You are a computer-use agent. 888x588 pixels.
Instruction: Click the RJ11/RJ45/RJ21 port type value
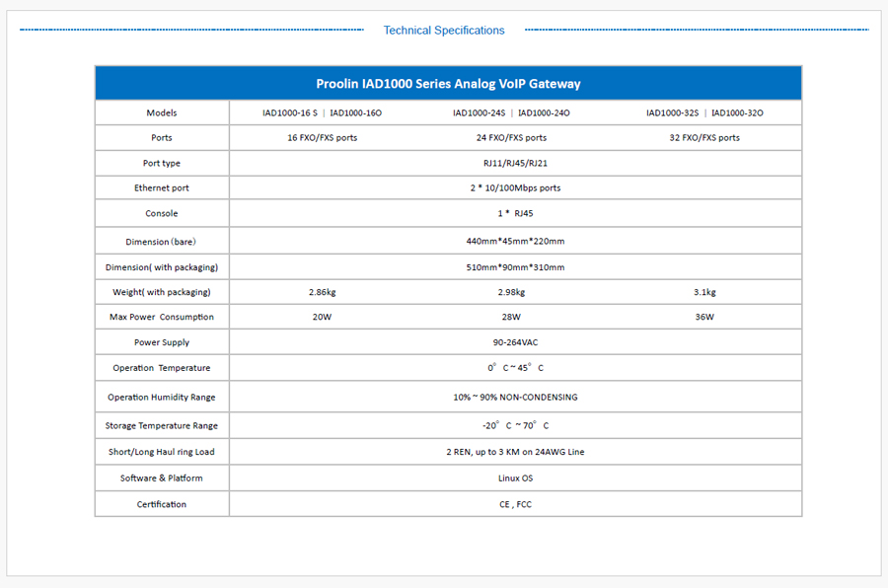tap(517, 163)
